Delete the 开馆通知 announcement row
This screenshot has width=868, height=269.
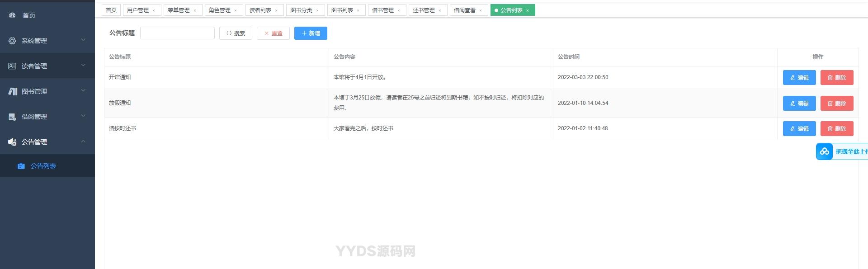coord(836,77)
